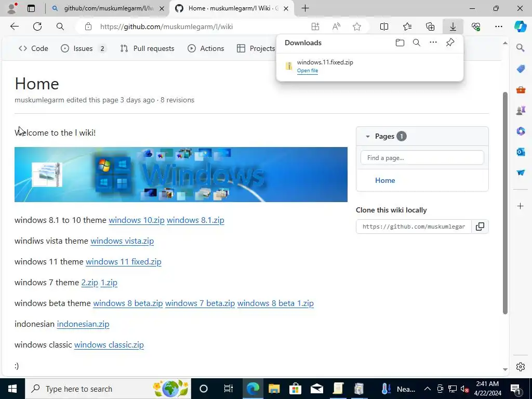Open sidebar Shopping tag icon
The image size is (532, 399).
[521, 69]
